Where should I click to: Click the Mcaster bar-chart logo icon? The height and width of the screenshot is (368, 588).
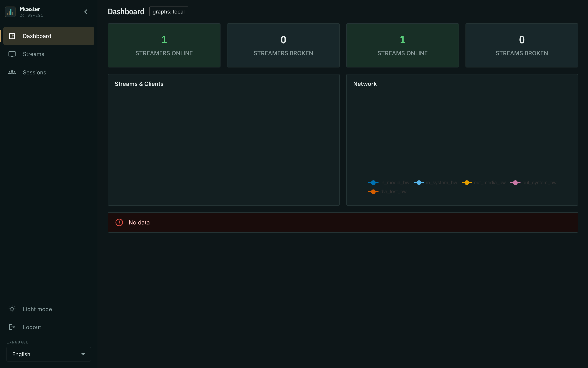[10, 12]
